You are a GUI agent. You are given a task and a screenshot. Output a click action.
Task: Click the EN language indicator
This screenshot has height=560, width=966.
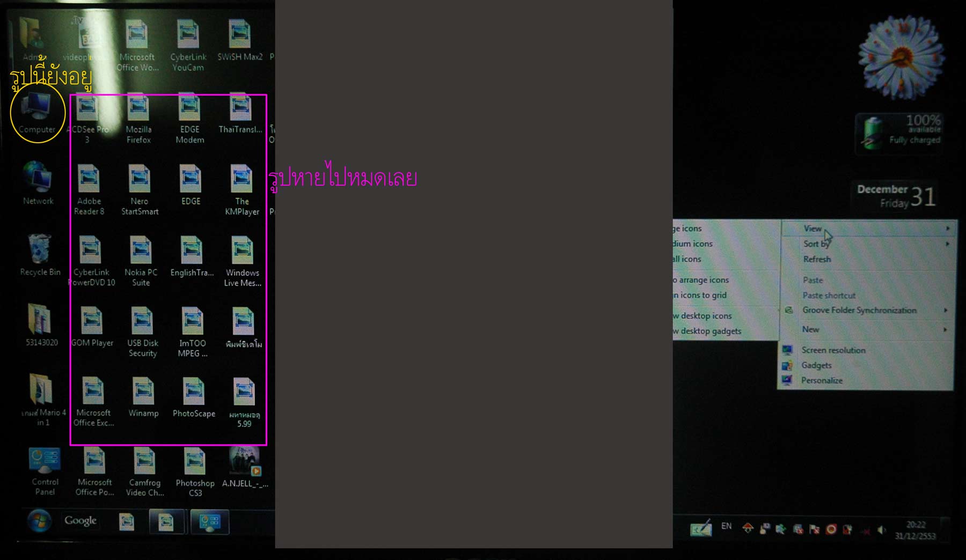pos(726,526)
